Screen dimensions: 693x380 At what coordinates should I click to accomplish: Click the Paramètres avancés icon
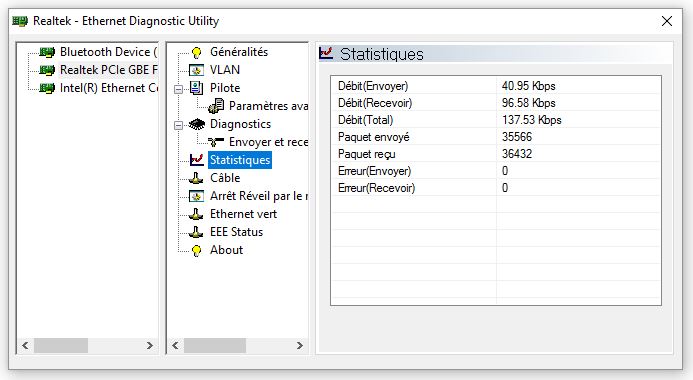click(x=216, y=106)
